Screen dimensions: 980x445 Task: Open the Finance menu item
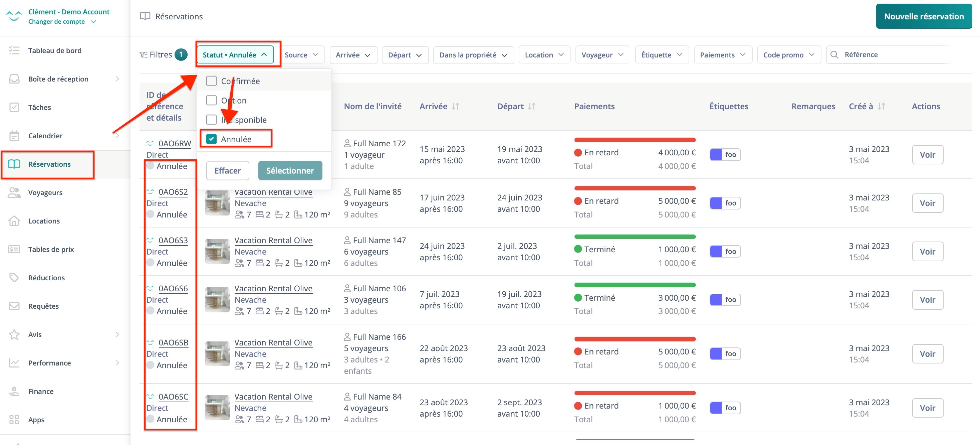click(x=41, y=391)
